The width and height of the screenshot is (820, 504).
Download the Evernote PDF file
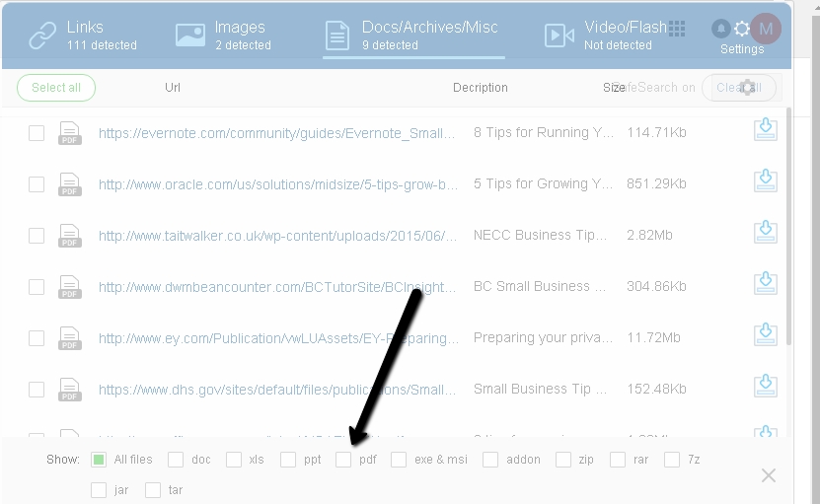pos(765,130)
